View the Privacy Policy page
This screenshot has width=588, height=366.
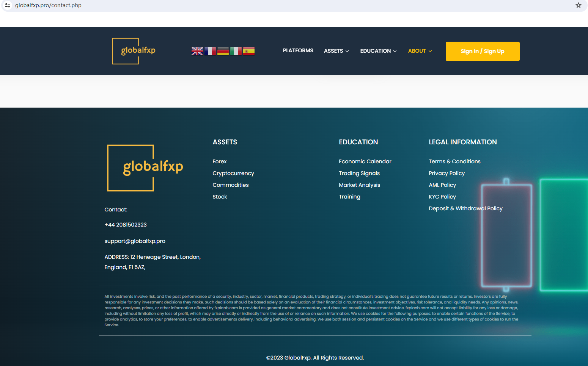pos(447,173)
